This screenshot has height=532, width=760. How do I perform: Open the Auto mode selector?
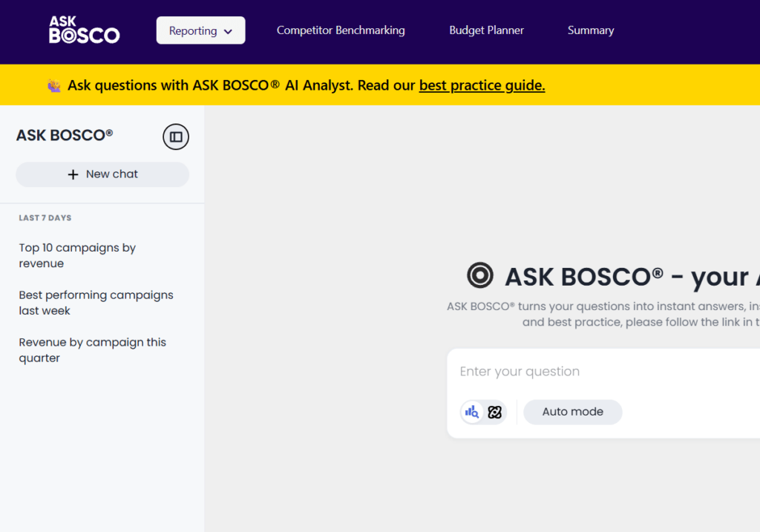tap(572, 412)
